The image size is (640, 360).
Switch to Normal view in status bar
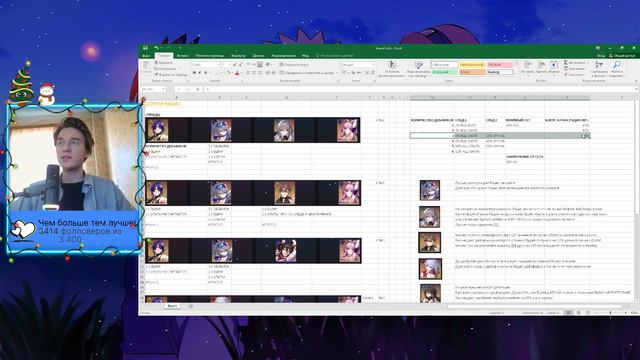click(x=568, y=313)
